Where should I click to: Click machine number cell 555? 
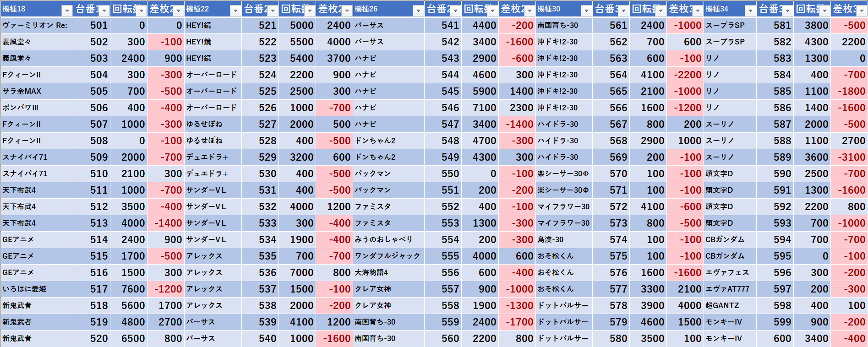coord(443,256)
